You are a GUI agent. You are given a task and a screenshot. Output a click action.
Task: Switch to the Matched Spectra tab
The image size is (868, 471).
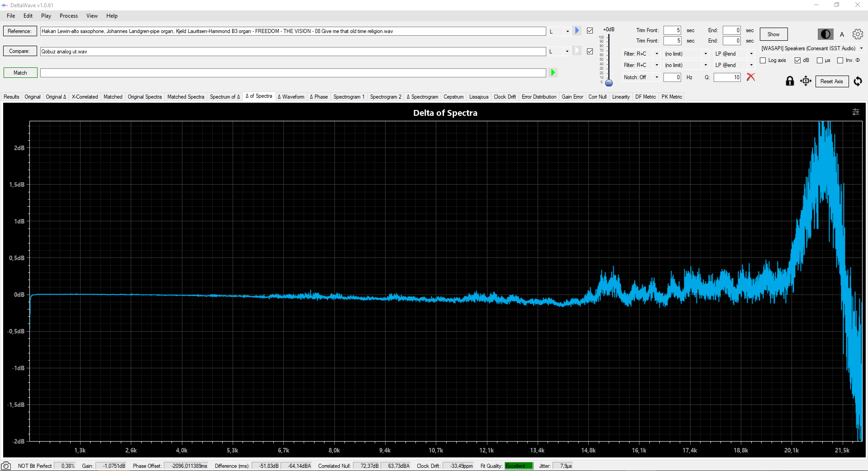(186, 96)
